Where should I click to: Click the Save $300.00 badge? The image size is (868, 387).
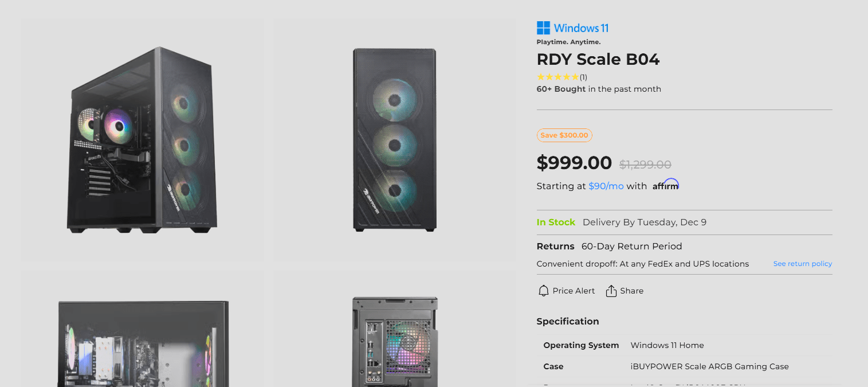pyautogui.click(x=564, y=135)
